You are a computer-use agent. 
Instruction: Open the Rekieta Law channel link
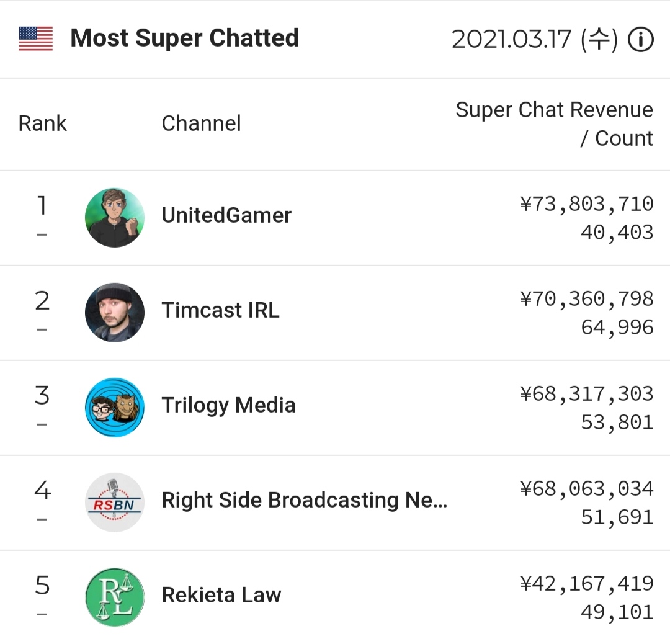(x=221, y=595)
